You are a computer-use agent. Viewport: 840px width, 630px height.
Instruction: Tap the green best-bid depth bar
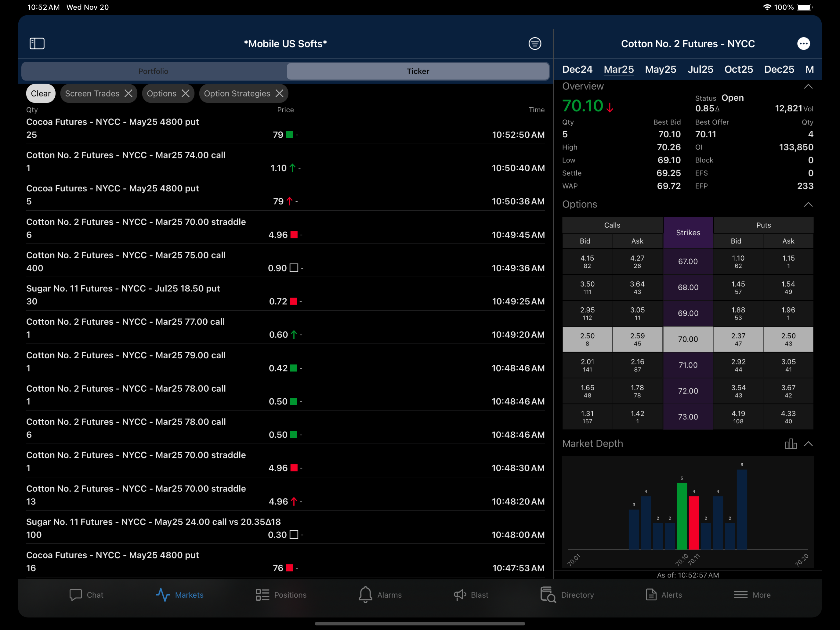(x=682, y=516)
